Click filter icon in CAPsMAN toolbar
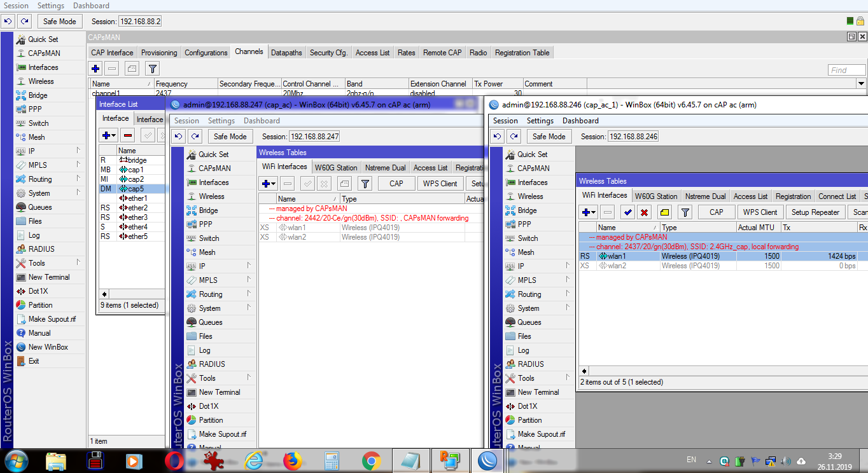This screenshot has width=868, height=473. pyautogui.click(x=152, y=69)
